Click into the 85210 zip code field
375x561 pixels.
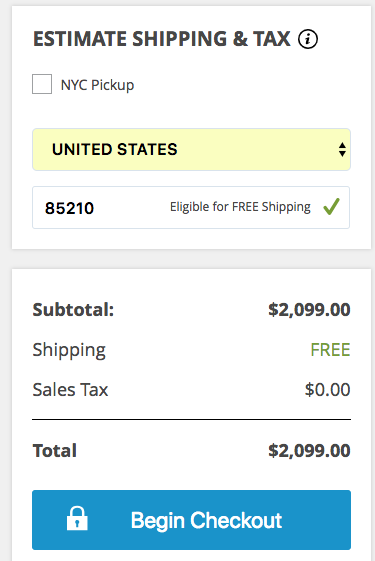point(191,208)
